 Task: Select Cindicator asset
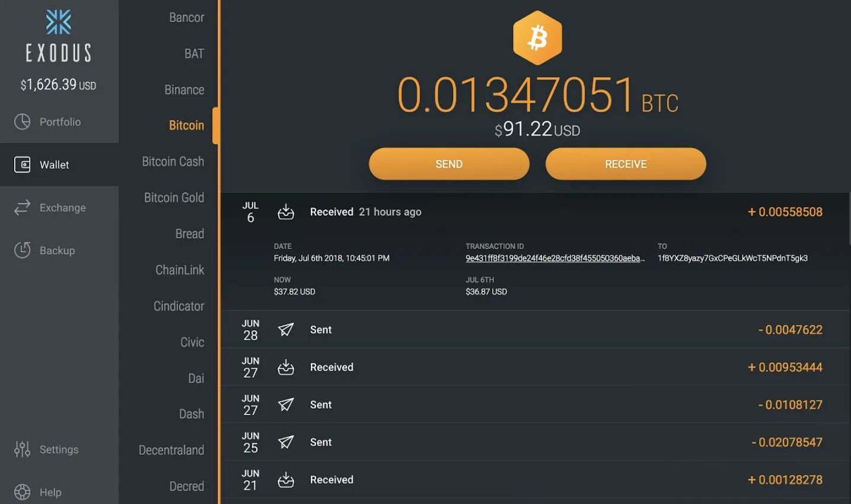[x=179, y=306]
